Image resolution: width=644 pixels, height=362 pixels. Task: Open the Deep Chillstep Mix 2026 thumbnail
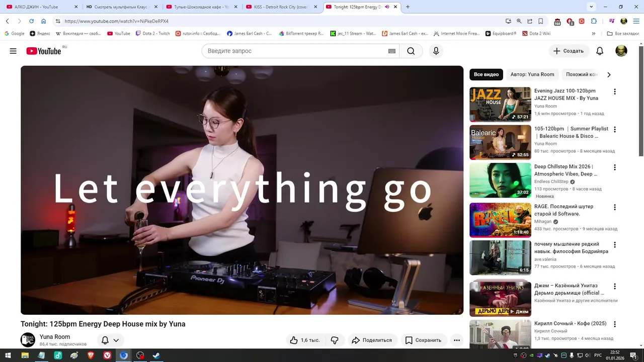[500, 180]
